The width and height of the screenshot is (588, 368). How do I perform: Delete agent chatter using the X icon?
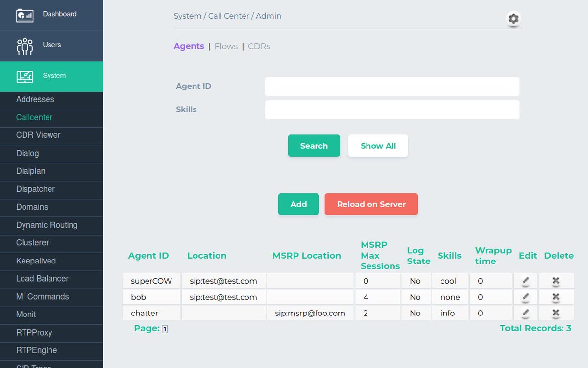[556, 313]
